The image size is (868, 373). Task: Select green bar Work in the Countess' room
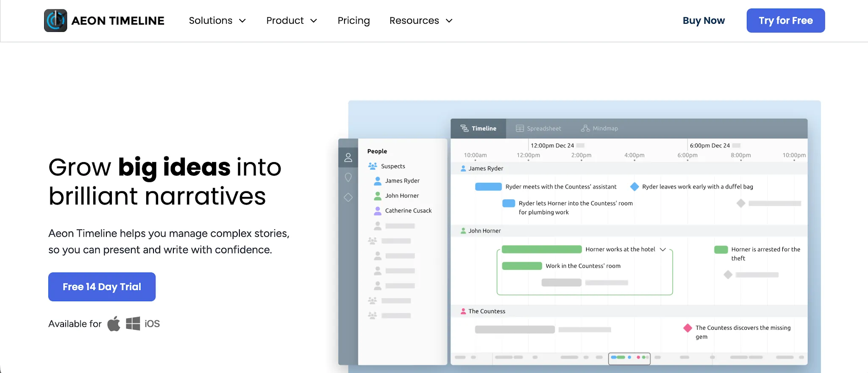522,266
